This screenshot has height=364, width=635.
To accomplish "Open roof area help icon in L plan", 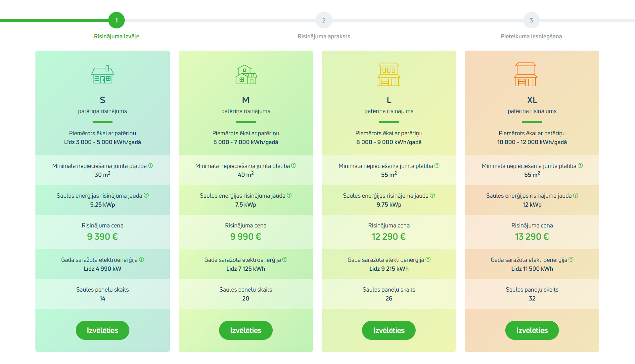I will pos(437,166).
